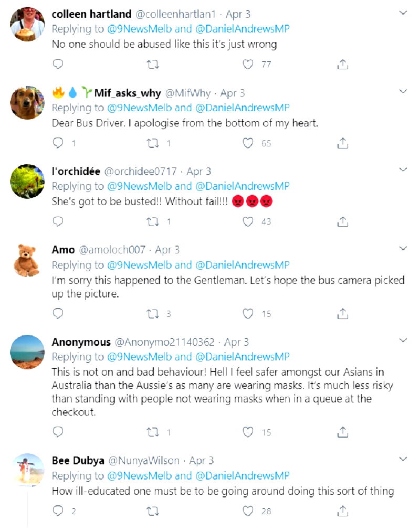Share Bee Dubya's tweet
Image resolution: width=420 pixels, height=531 pixels.
click(x=342, y=511)
